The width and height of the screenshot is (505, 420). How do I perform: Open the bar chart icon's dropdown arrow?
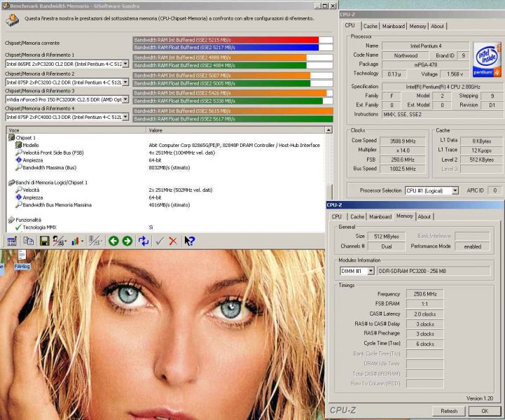(83, 241)
